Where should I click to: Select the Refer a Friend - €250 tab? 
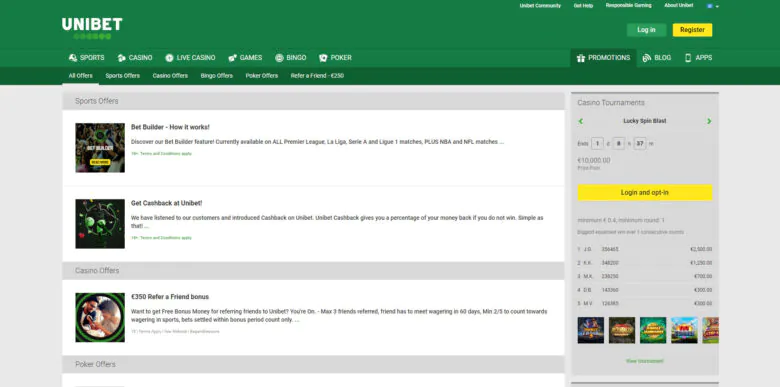coord(317,76)
